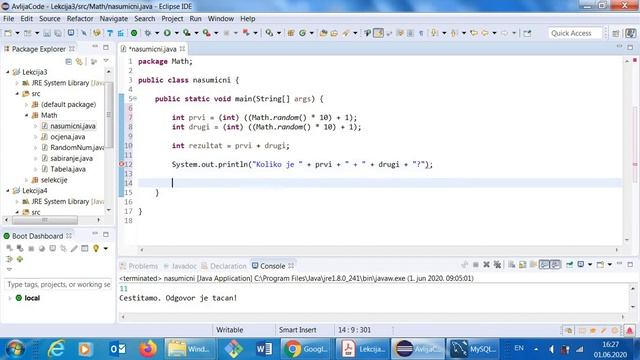Open Package Explorer View Menu dropdown
Viewport: 640px width, 360px height.
click(x=106, y=61)
